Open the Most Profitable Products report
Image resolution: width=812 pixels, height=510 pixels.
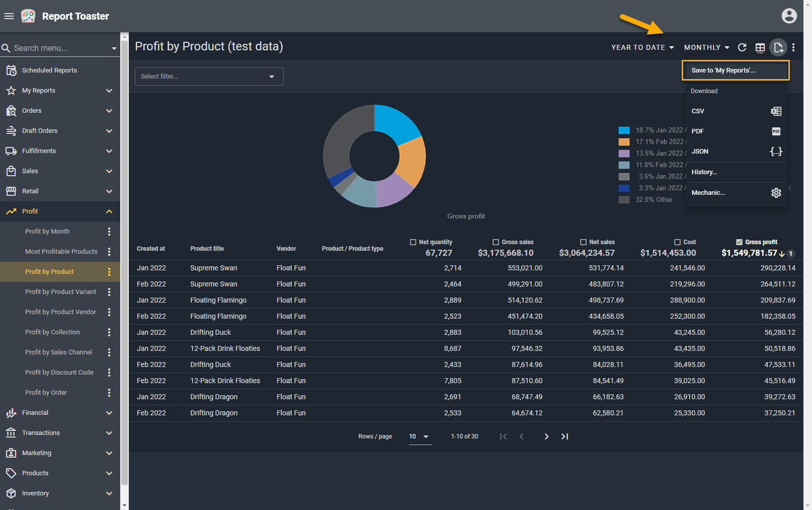click(x=61, y=252)
